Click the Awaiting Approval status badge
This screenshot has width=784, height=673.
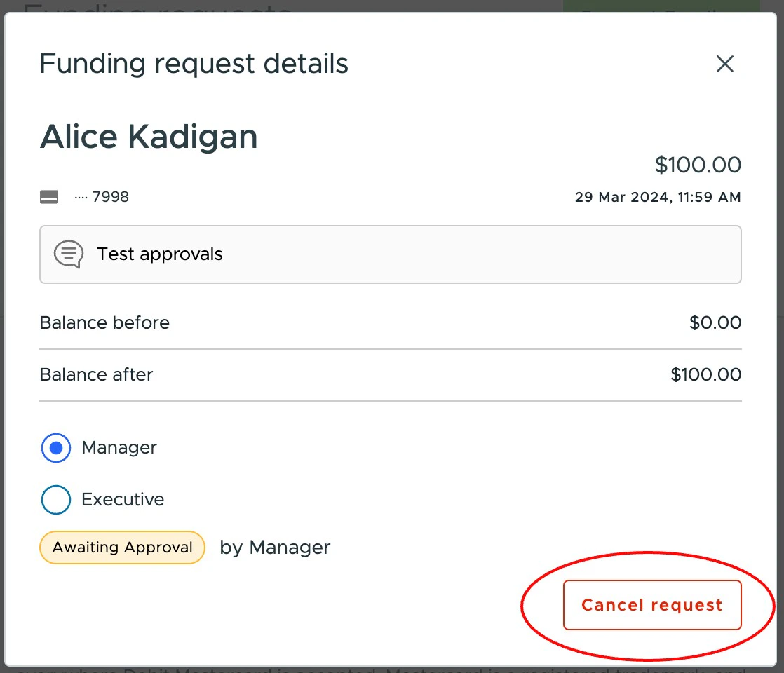122,547
